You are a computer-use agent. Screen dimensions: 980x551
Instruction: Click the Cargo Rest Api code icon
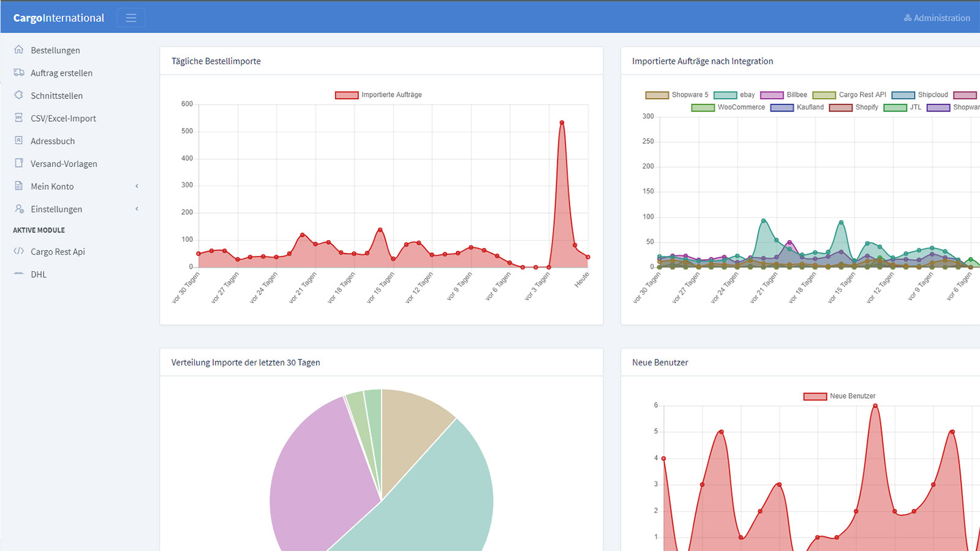point(19,251)
